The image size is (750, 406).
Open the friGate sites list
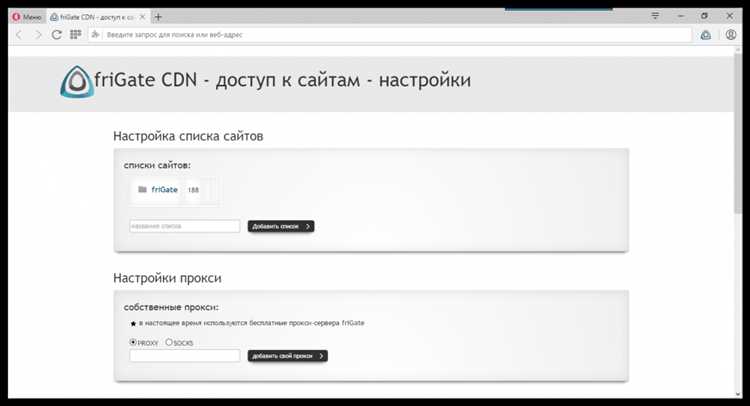[164, 189]
